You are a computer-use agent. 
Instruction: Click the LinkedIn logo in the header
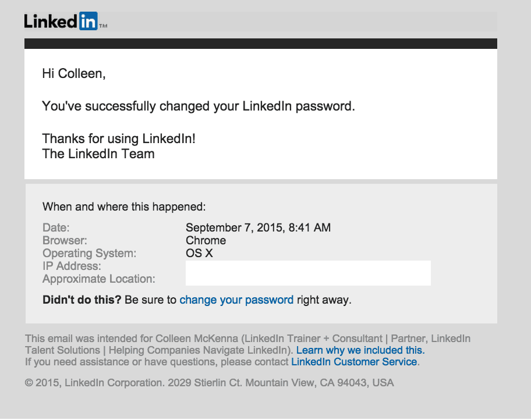[66, 21]
